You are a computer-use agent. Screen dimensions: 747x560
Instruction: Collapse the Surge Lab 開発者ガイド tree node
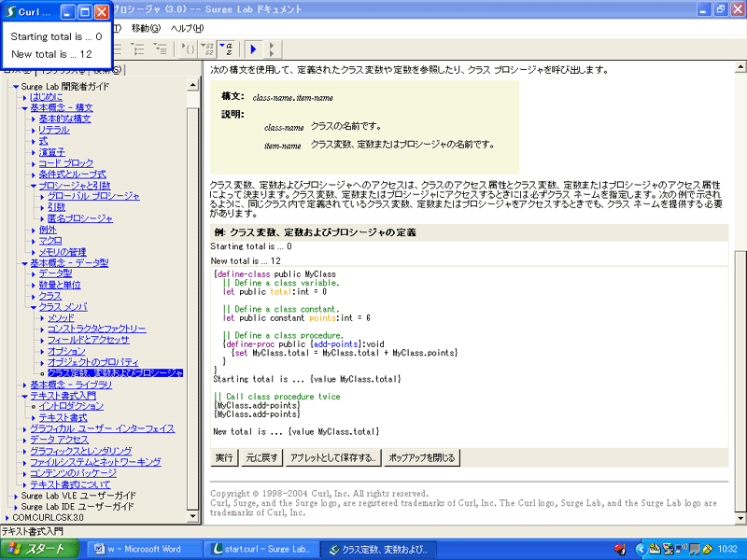coord(16,87)
